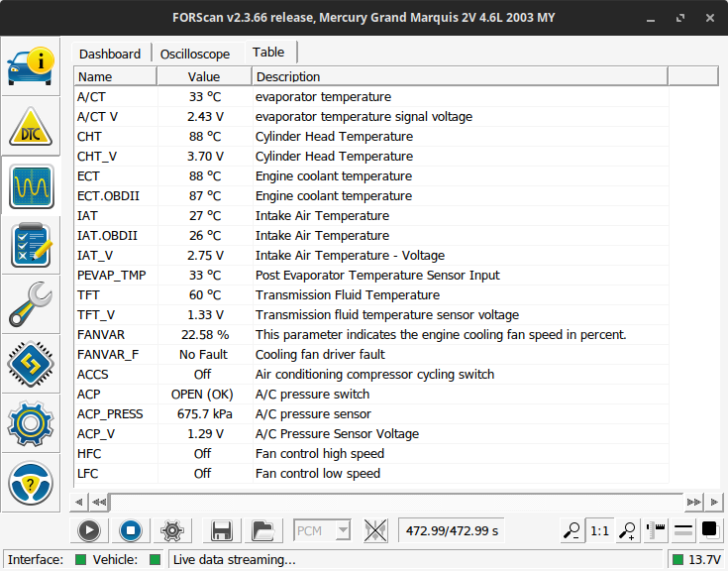Viewport: 728px width, 571px height.
Task: Open the help steering wheel section
Action: click(x=31, y=483)
